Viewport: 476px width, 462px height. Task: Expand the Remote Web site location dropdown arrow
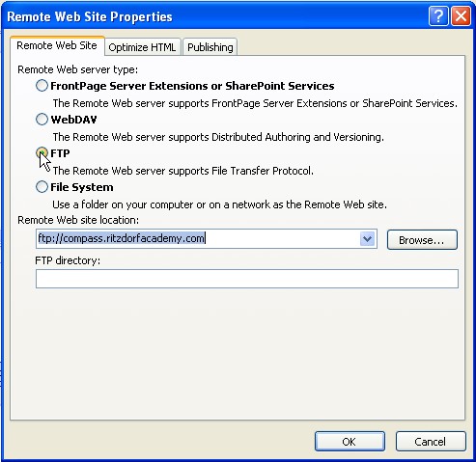pos(368,239)
